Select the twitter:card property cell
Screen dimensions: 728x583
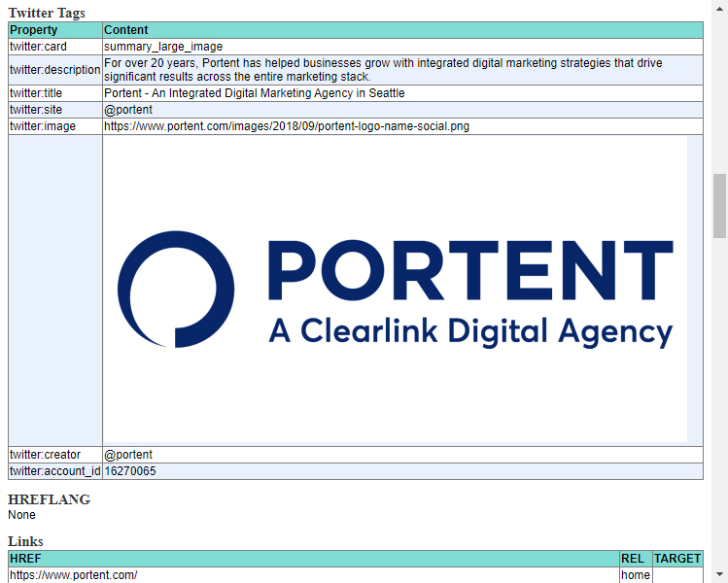pyautogui.click(x=55, y=47)
